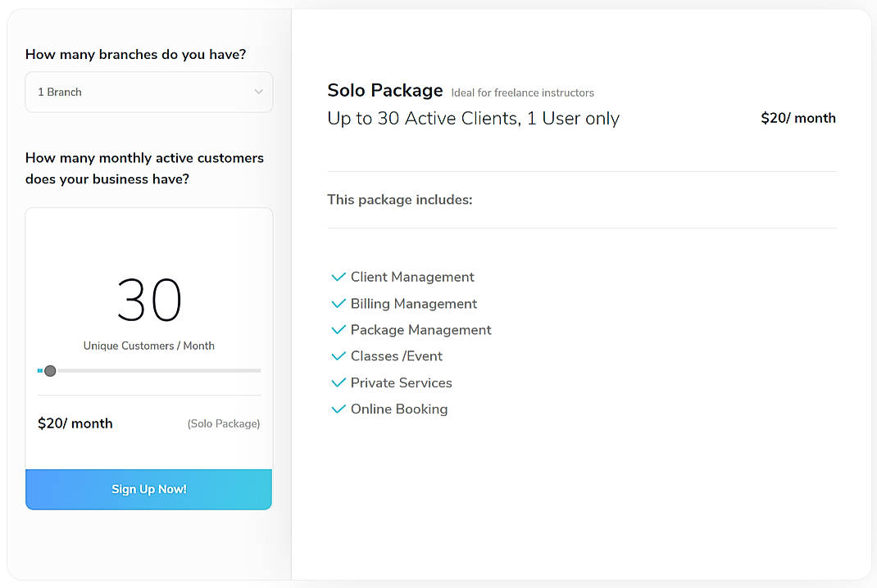Click the Ideal for freelance instructors subtitle
Image resolution: width=877 pixels, height=588 pixels.
pyautogui.click(x=522, y=93)
